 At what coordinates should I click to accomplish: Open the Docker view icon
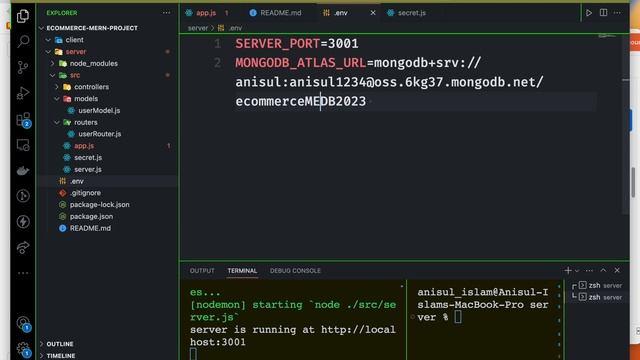tap(23, 171)
